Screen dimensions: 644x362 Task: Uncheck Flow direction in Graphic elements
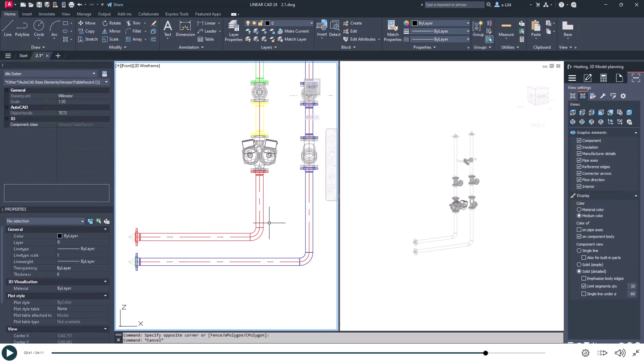(x=579, y=180)
